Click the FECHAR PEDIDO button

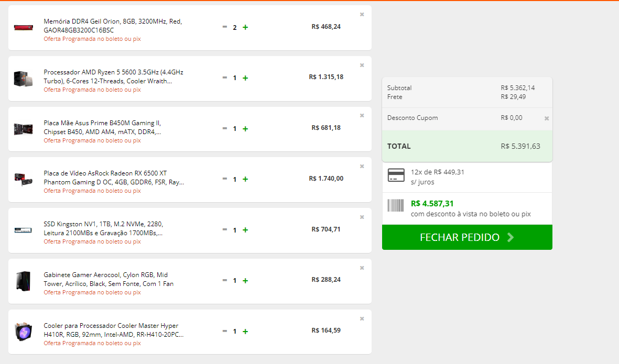click(467, 237)
